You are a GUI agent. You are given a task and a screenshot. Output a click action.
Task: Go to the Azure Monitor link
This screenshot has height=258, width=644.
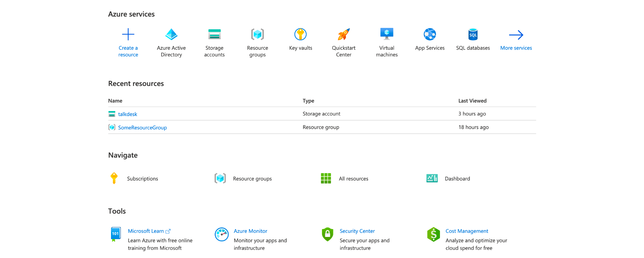pos(250,231)
